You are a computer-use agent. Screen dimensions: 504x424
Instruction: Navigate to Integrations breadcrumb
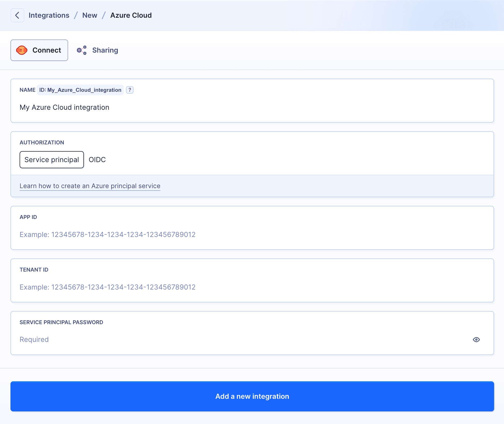tap(49, 15)
